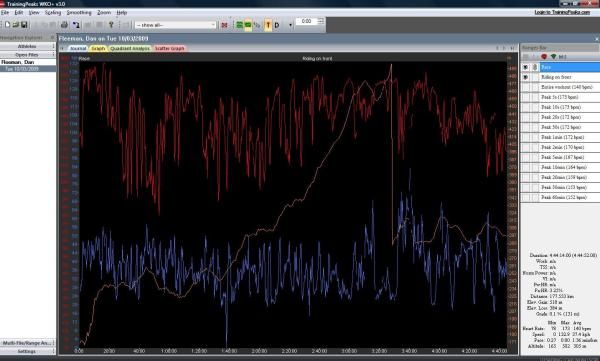
Task: Toggle checkbox for Peak 20s range
Action: tap(526, 117)
